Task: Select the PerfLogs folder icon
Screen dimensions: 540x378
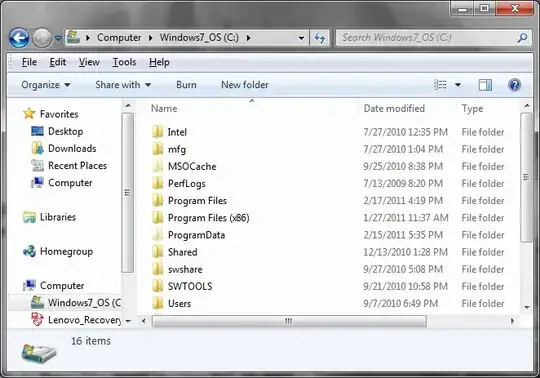Action: (158, 183)
